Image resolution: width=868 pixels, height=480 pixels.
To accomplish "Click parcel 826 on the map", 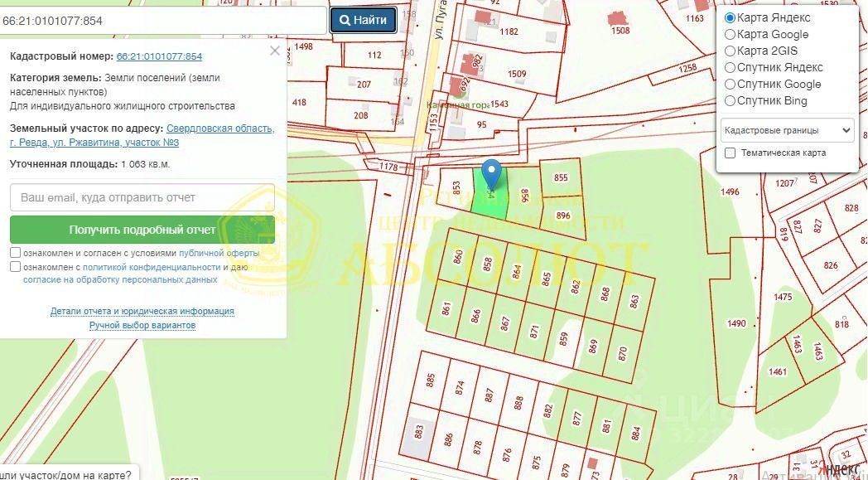I will point(831,265).
